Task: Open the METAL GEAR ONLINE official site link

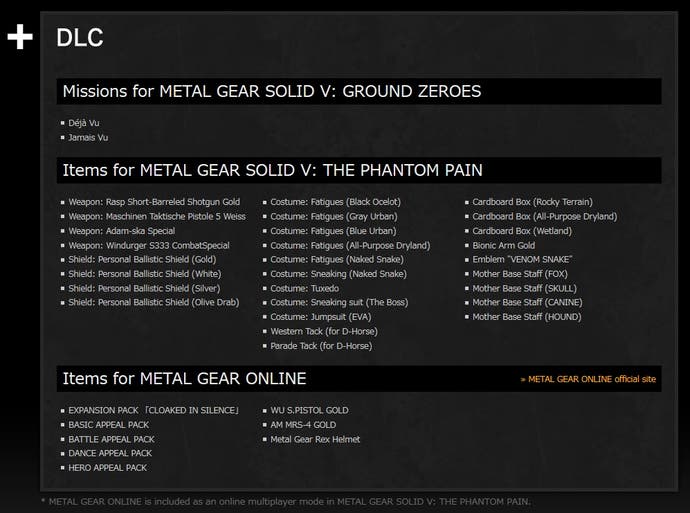Action: click(x=588, y=379)
